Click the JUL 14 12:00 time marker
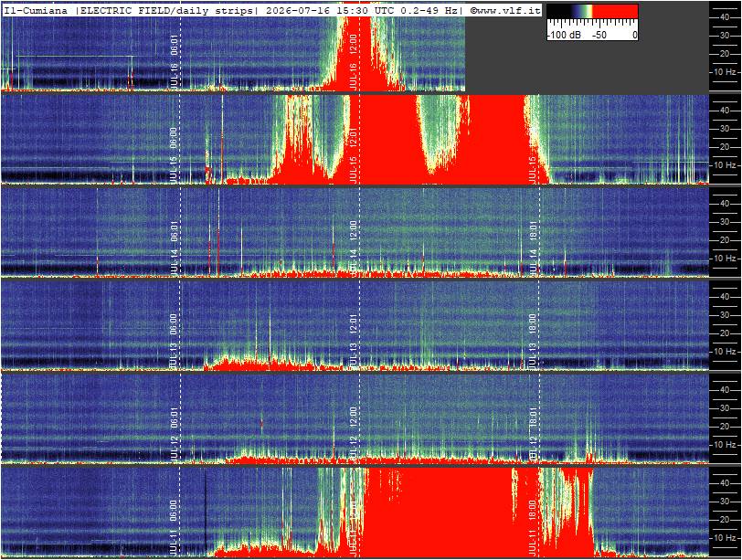The image size is (742, 560). point(353,248)
